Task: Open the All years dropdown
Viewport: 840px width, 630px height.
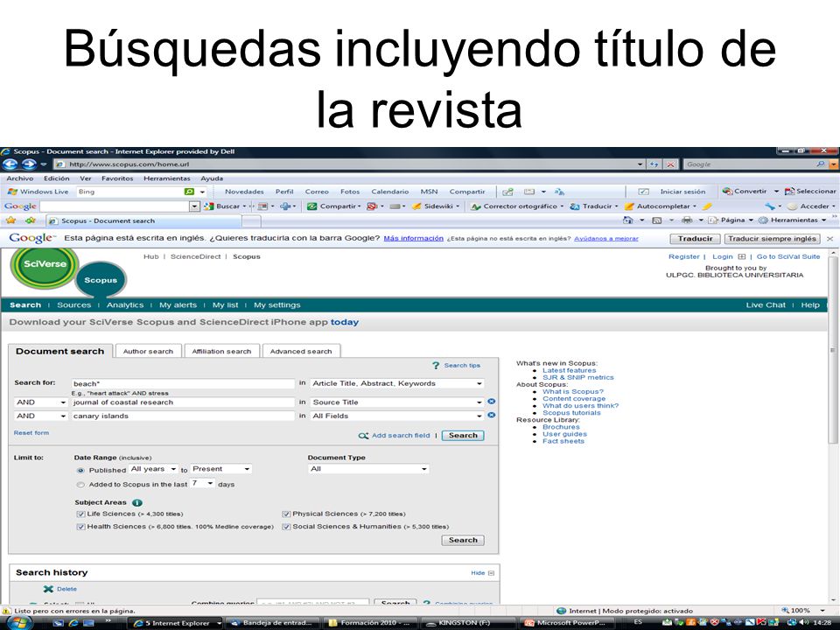Action: click(153, 469)
